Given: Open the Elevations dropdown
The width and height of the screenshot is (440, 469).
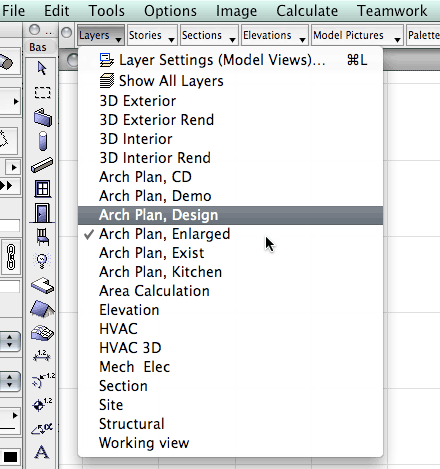Looking at the screenshot, I should point(275,35).
